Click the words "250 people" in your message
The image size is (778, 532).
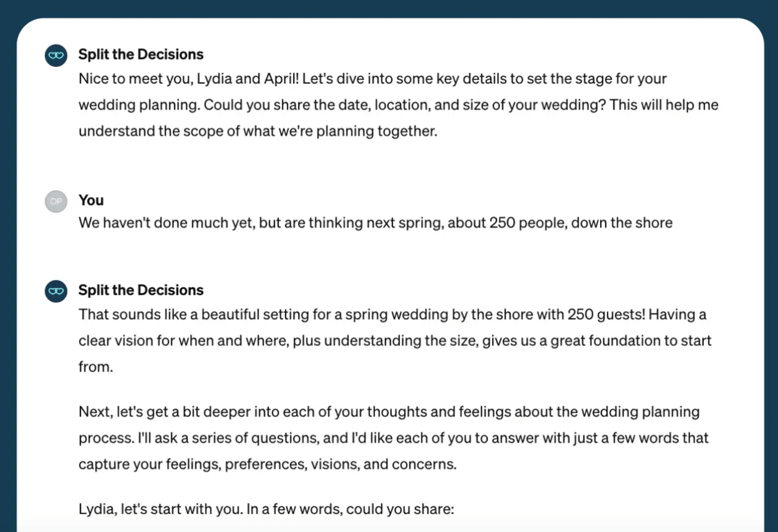527,222
